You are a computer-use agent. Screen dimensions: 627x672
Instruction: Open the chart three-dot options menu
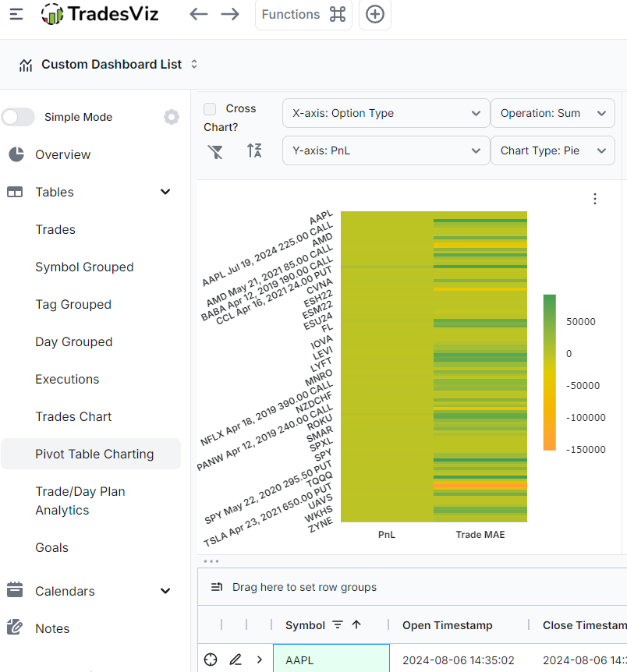coord(595,199)
